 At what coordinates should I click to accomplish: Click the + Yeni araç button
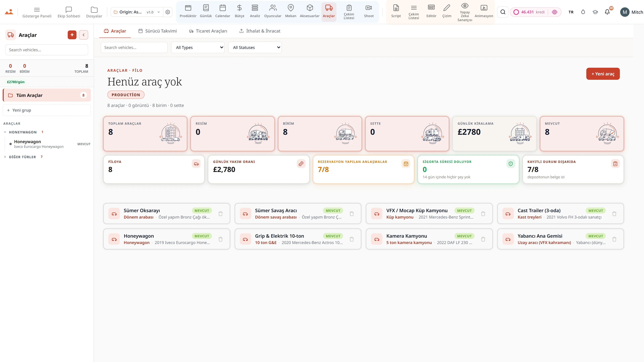603,74
